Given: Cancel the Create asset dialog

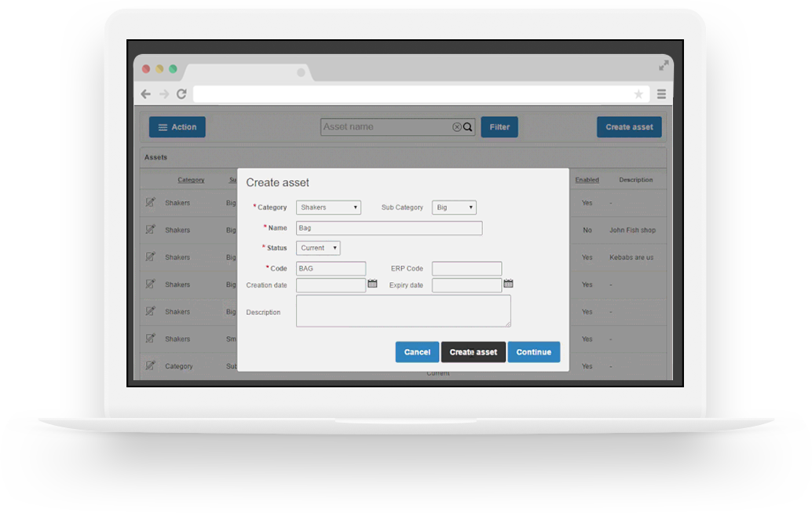Looking at the screenshot, I should tap(417, 352).
